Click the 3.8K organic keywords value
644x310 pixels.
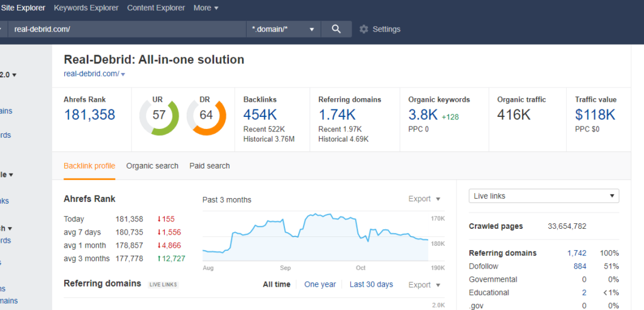[423, 115]
